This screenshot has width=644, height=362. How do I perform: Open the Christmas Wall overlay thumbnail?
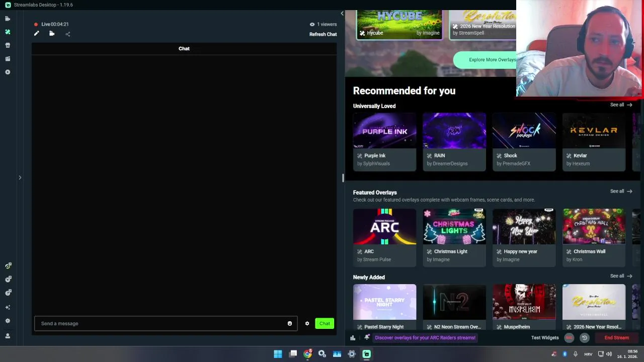pyautogui.click(x=594, y=227)
